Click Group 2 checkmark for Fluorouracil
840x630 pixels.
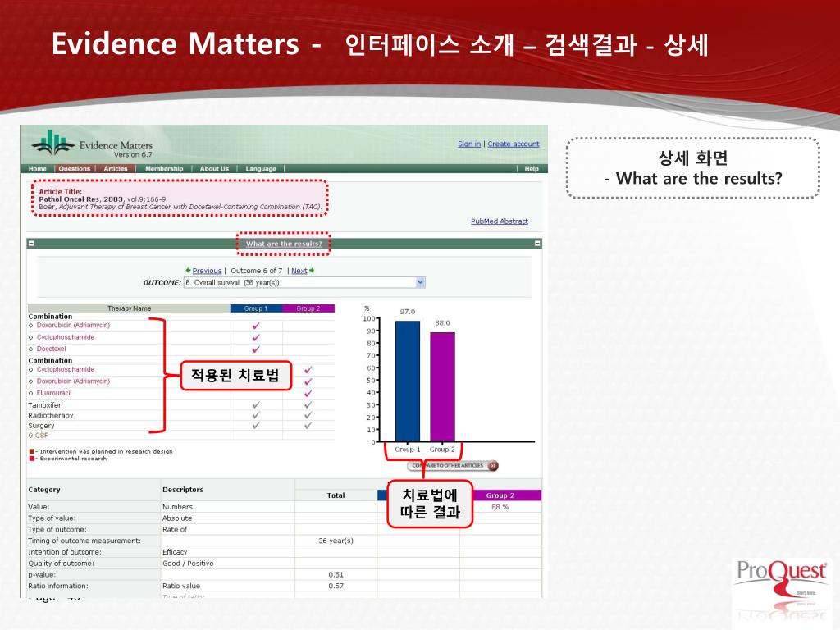308,393
